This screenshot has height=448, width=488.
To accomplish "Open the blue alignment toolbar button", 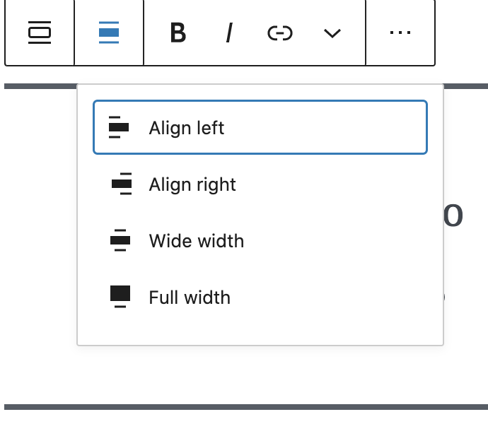I will (x=109, y=33).
